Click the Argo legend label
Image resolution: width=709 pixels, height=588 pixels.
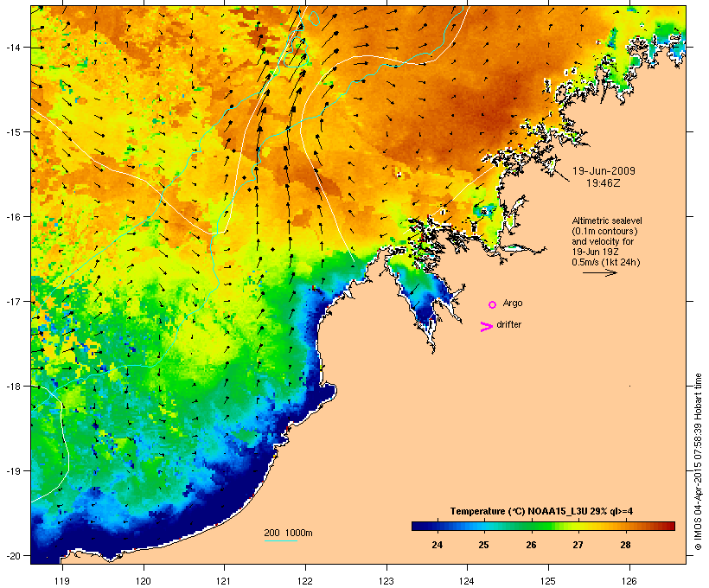[513, 303]
